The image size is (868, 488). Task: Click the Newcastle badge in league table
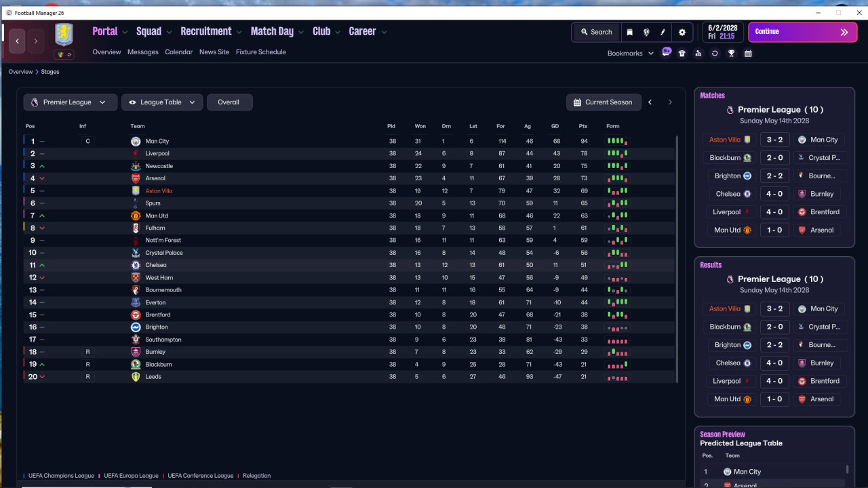pos(136,166)
